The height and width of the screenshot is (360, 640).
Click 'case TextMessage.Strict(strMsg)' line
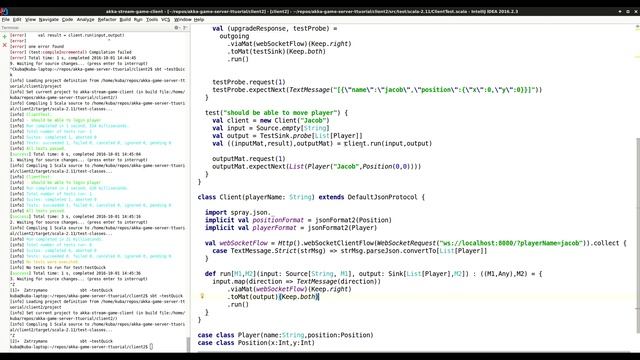pos(349,251)
